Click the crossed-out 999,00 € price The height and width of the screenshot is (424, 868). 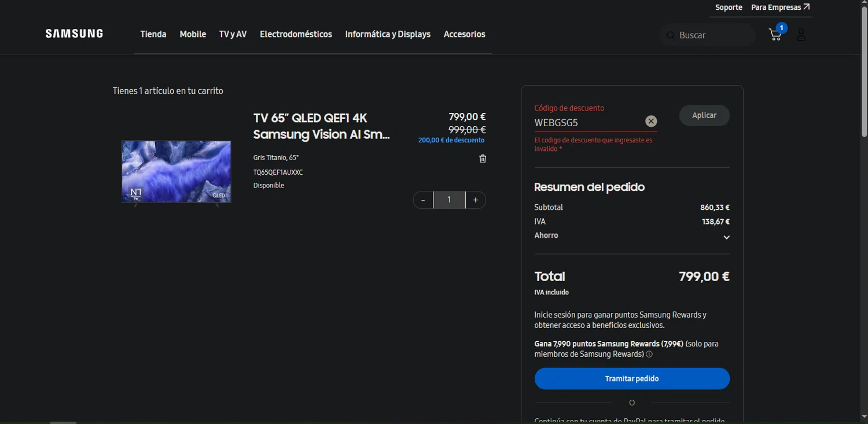point(467,130)
